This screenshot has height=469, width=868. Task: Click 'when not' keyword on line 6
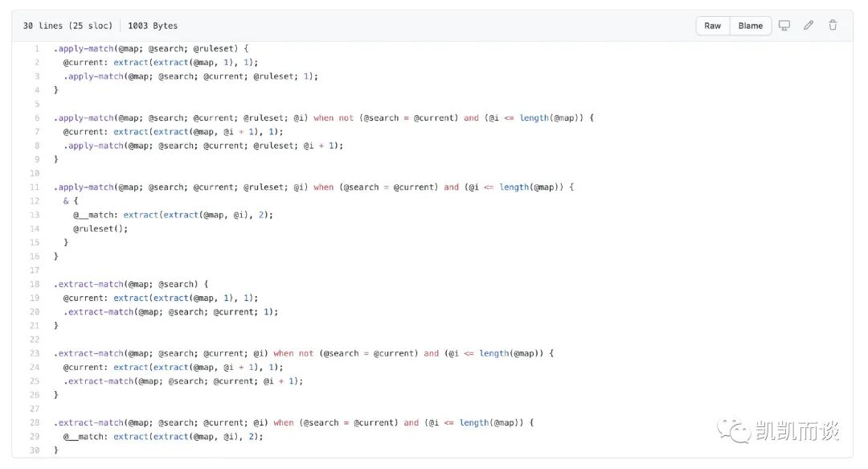pos(334,118)
